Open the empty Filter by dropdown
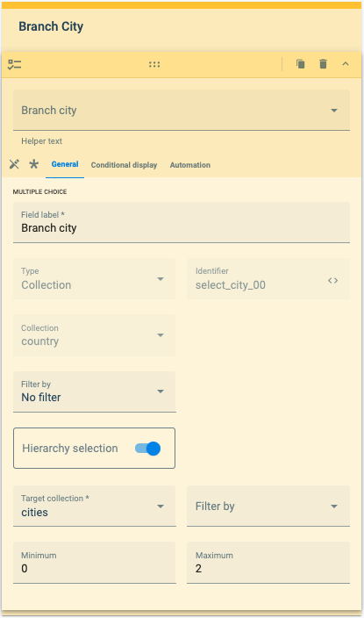 (x=268, y=506)
